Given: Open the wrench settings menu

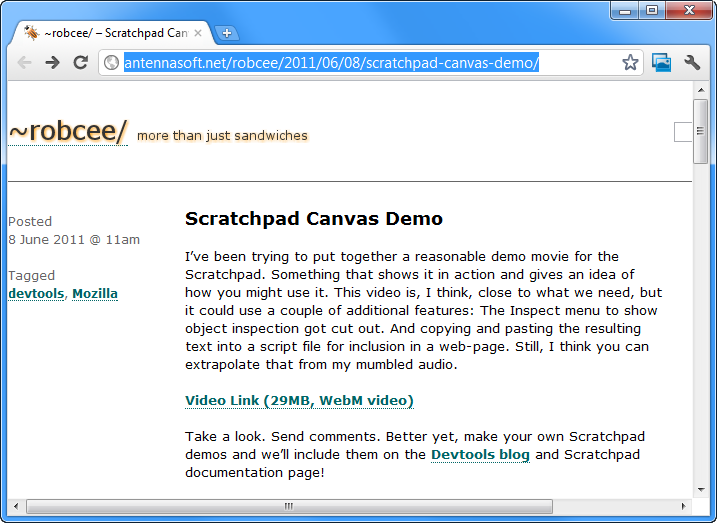Looking at the screenshot, I should click(x=692, y=63).
